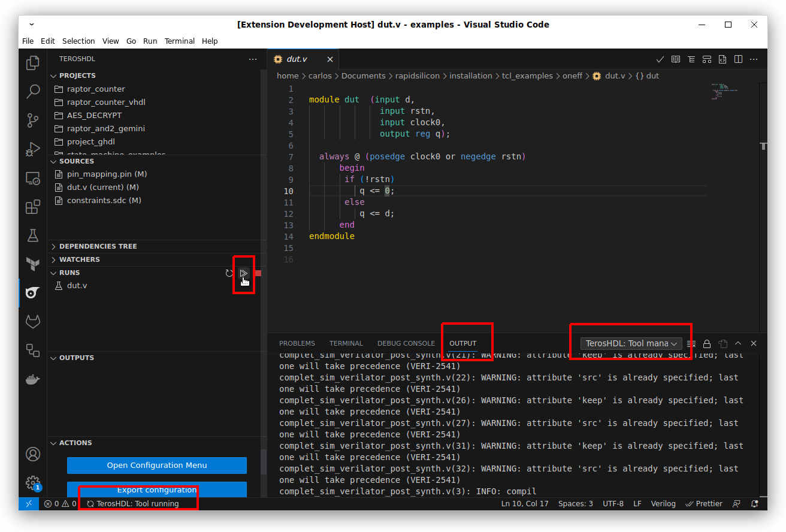Open the Accounts menu icon

click(x=33, y=454)
